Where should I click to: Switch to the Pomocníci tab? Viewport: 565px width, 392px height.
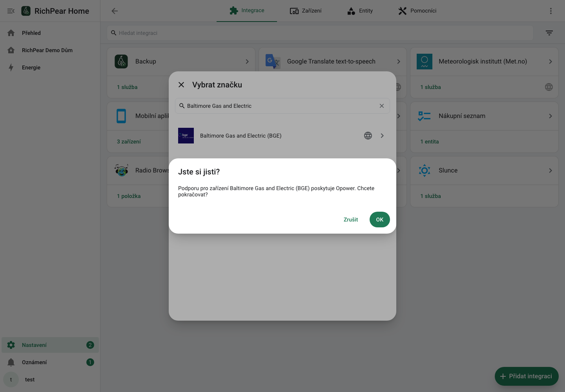tap(417, 11)
